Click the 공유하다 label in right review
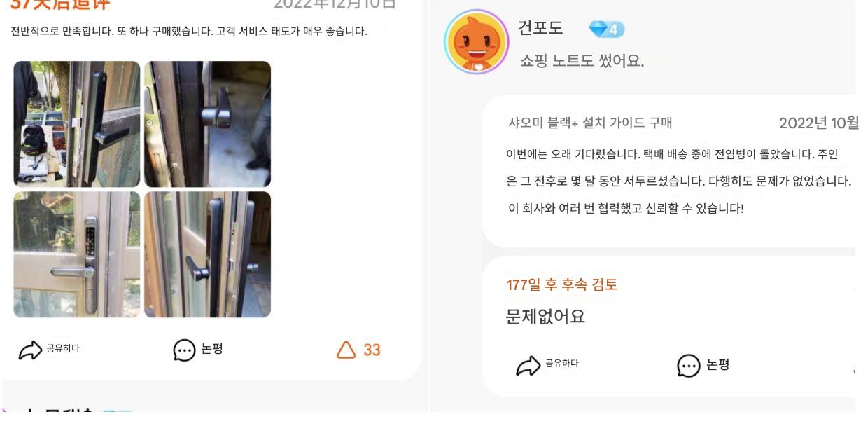868x426 pixels. pyautogui.click(x=561, y=364)
